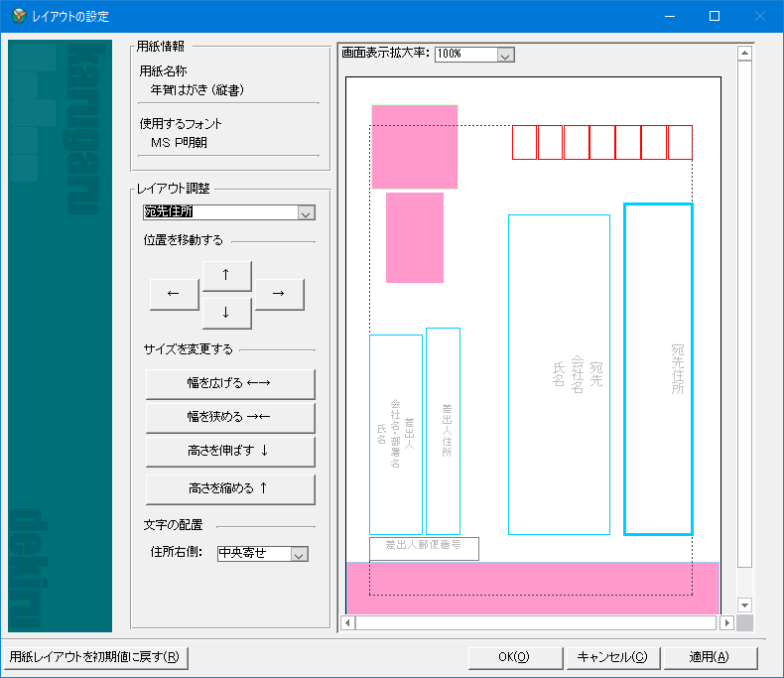Viewport: 784px width, 678px height.
Task: Click the preview's horizontal scrollbar track
Action: (538, 622)
